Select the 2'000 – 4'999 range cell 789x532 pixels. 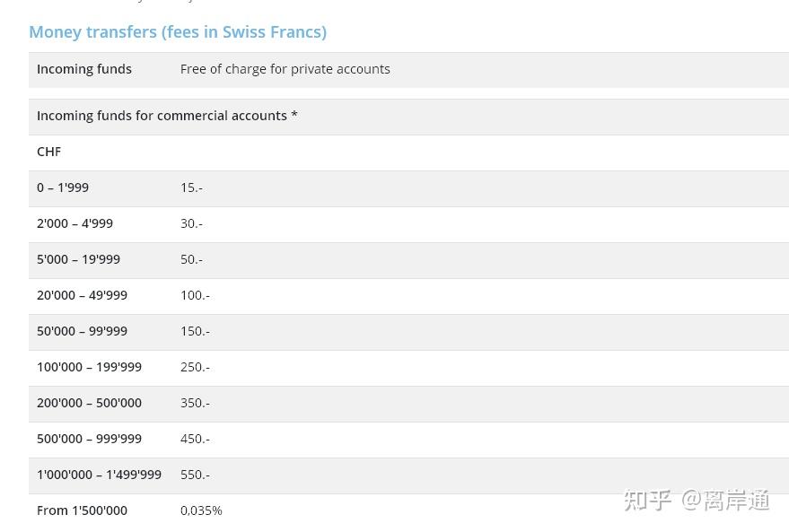(75, 223)
